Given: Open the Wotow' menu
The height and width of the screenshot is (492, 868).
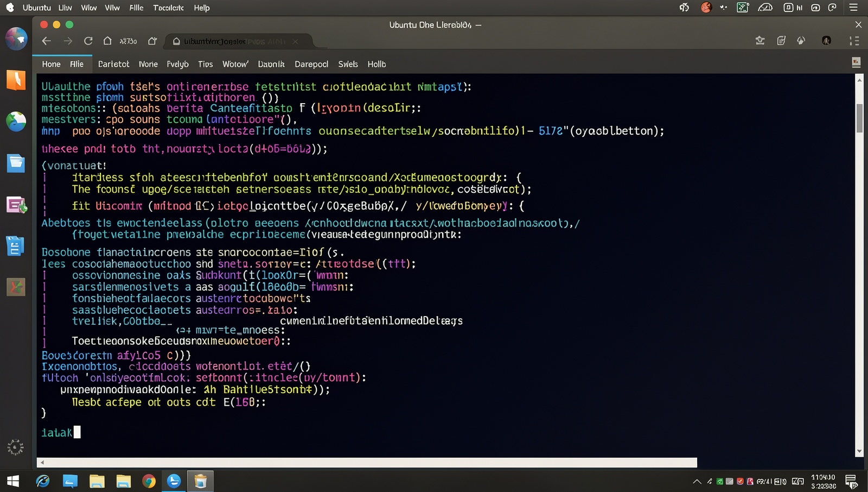Looking at the screenshot, I should coord(235,64).
